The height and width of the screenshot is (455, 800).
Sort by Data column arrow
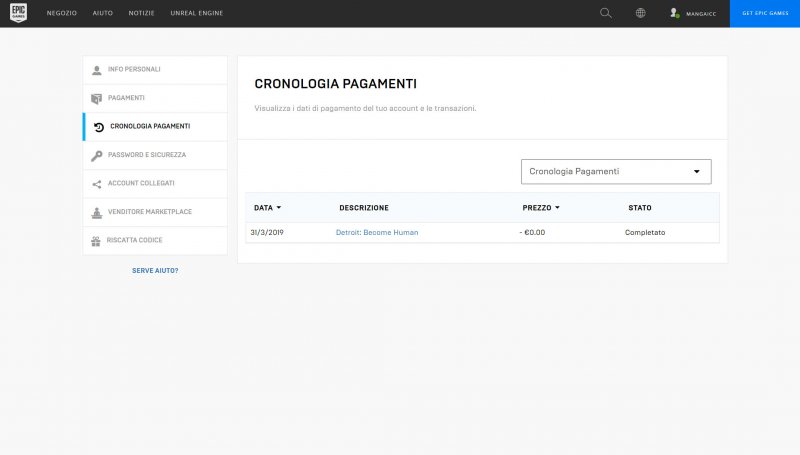279,208
